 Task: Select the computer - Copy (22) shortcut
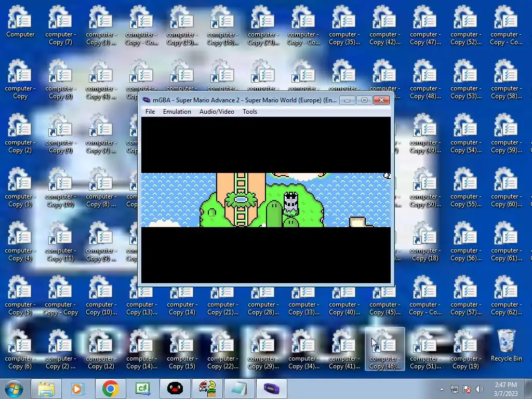pos(222,349)
